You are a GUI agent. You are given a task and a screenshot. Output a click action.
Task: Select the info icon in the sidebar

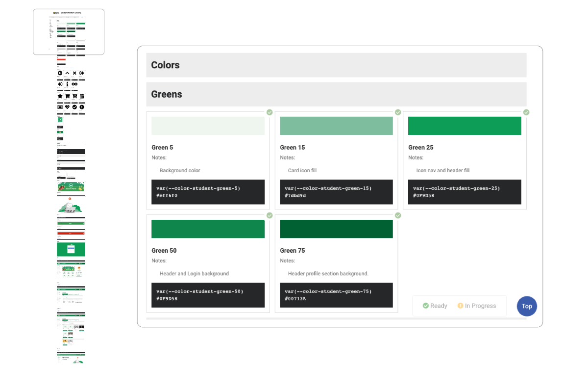click(x=67, y=84)
